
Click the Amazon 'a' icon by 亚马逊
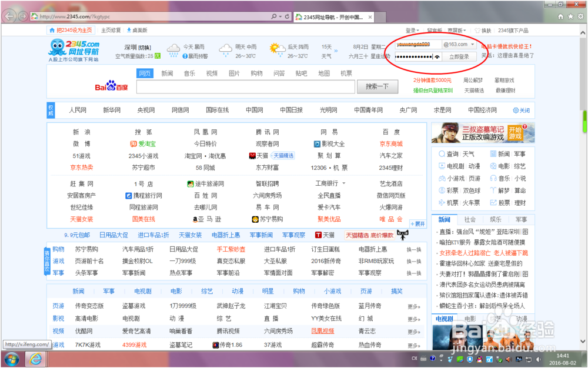[x=195, y=219]
